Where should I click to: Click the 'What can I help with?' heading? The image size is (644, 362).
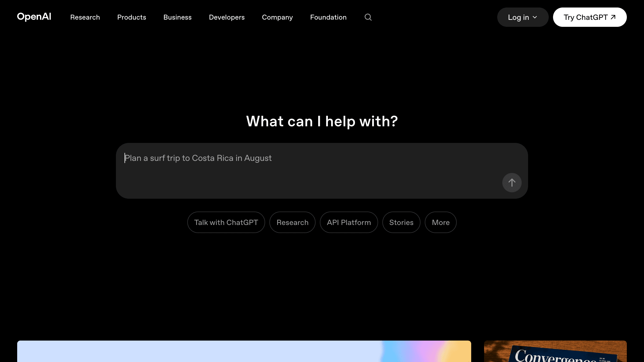(322, 121)
